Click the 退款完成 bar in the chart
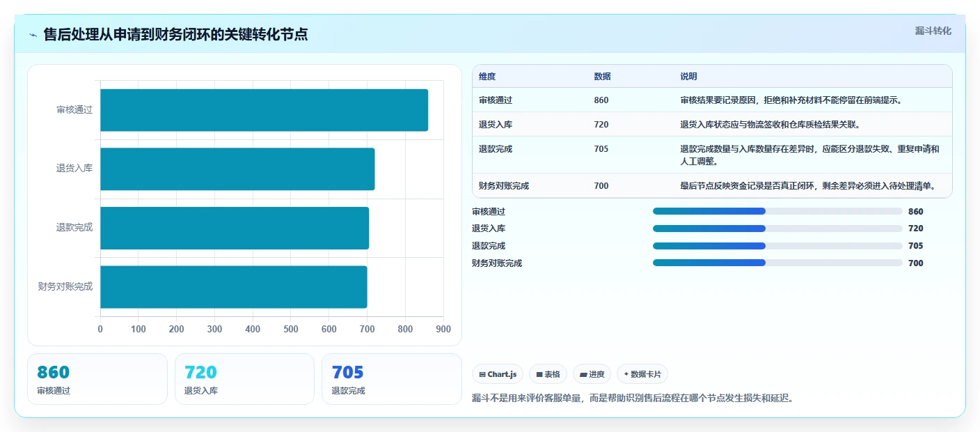Screen dimensions: 980x432 coord(235,228)
